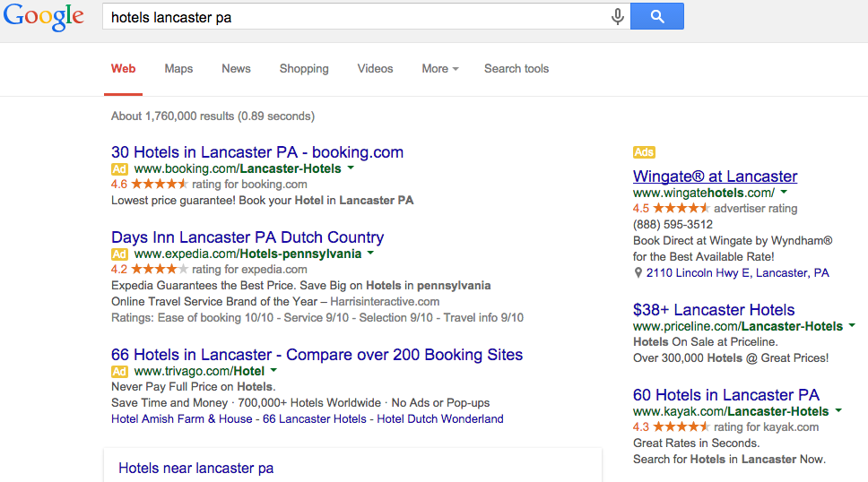Expand the priceline.com URL dropdown arrow
This screenshot has width=868, height=482.
click(x=852, y=326)
